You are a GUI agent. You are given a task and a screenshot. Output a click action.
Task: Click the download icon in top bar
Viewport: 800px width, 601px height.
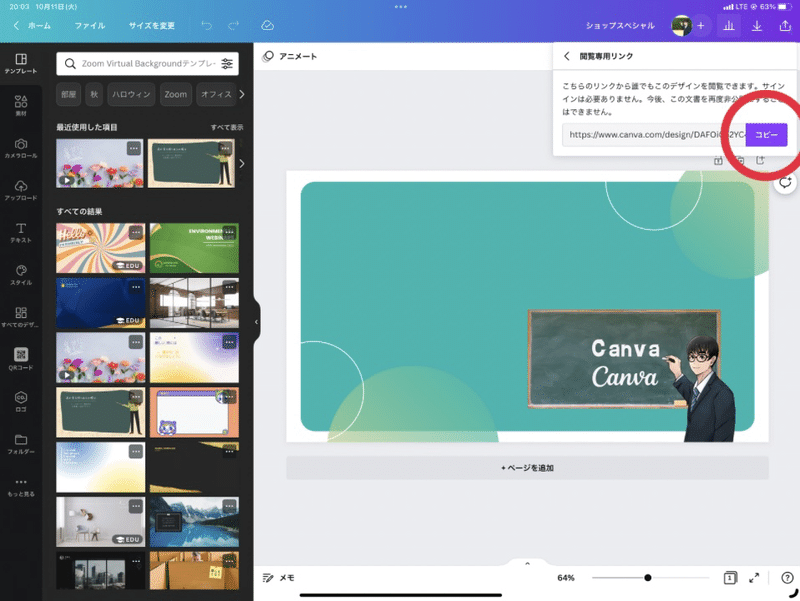point(757,26)
